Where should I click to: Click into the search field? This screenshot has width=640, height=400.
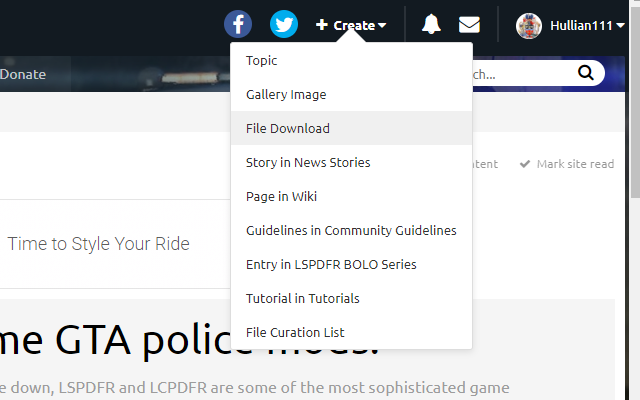524,73
